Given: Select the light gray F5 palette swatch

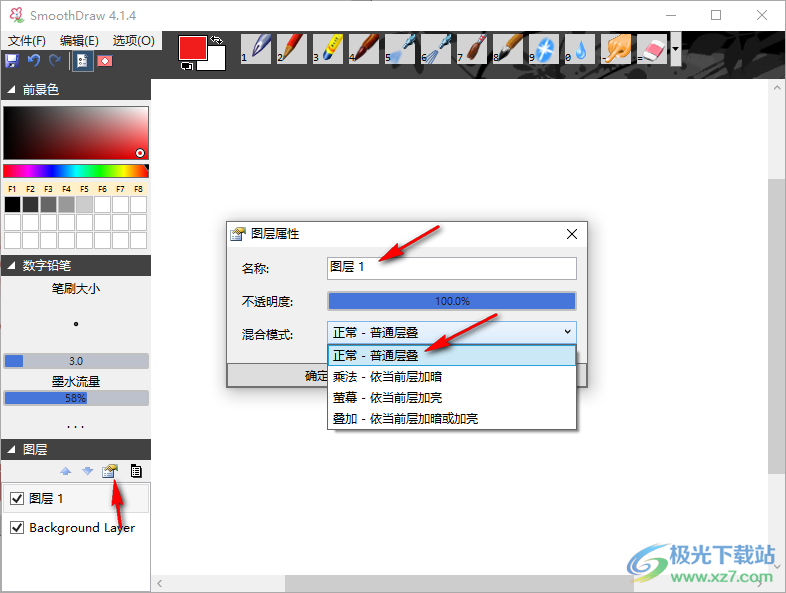Looking at the screenshot, I should [x=85, y=205].
